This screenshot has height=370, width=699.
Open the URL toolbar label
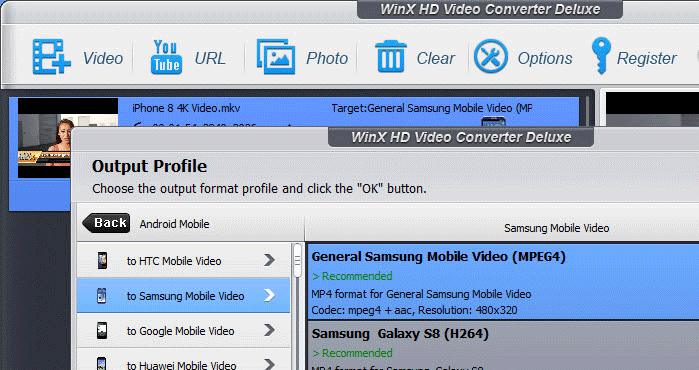210,58
